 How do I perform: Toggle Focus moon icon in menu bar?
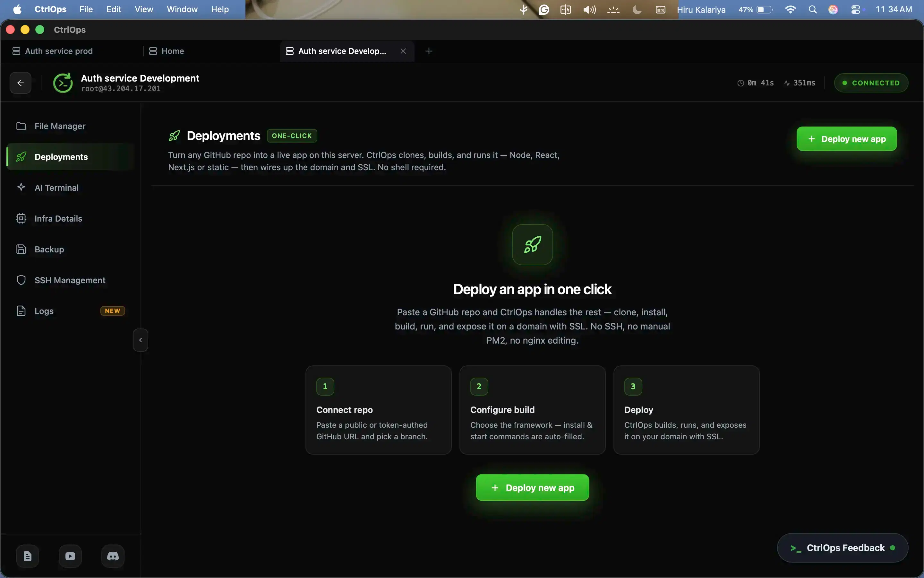pos(637,10)
